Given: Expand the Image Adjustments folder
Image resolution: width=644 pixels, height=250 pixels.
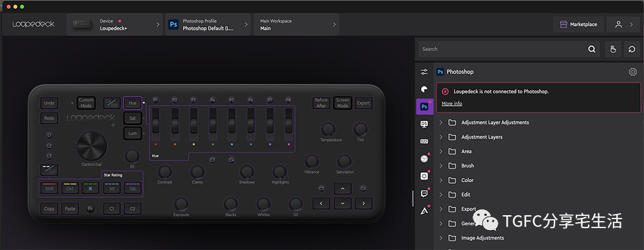Looking at the screenshot, I should tap(440, 238).
